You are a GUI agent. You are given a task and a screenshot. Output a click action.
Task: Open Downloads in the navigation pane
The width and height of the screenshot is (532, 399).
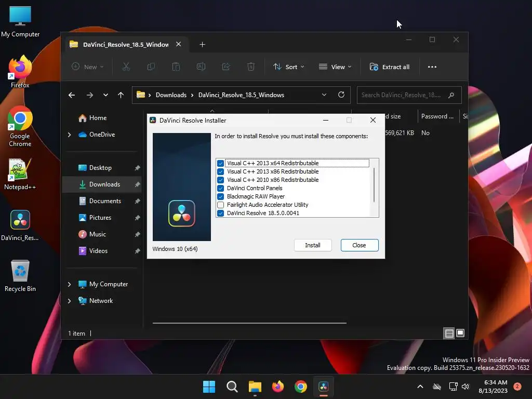click(x=104, y=184)
